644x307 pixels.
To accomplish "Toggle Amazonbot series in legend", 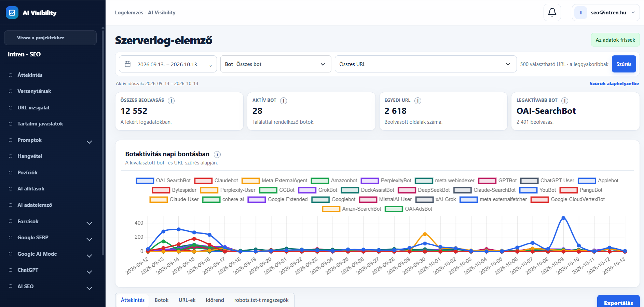I will (334, 181).
